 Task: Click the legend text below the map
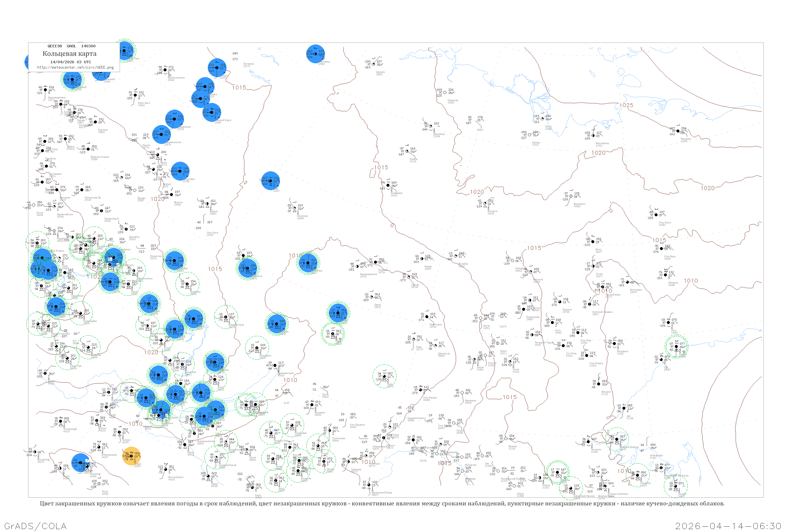click(382, 504)
